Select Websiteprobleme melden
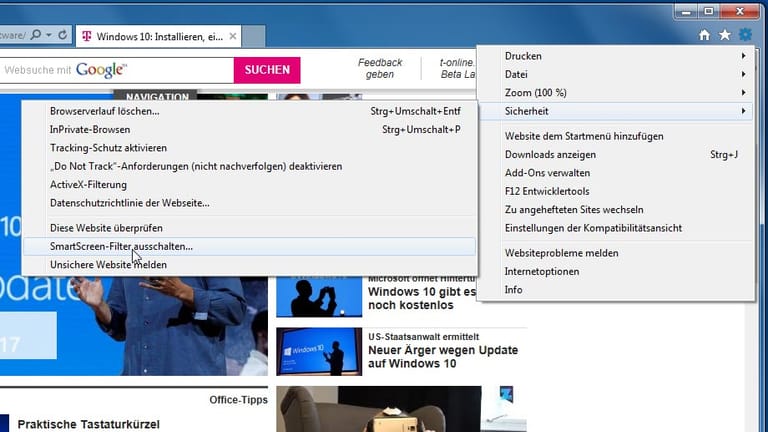Image resolution: width=768 pixels, height=432 pixels. (617, 253)
